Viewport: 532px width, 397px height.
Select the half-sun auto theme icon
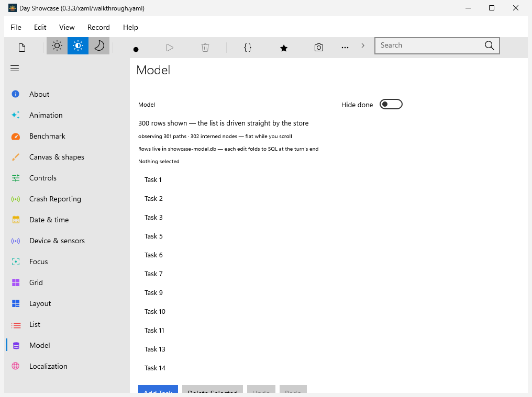point(78,46)
